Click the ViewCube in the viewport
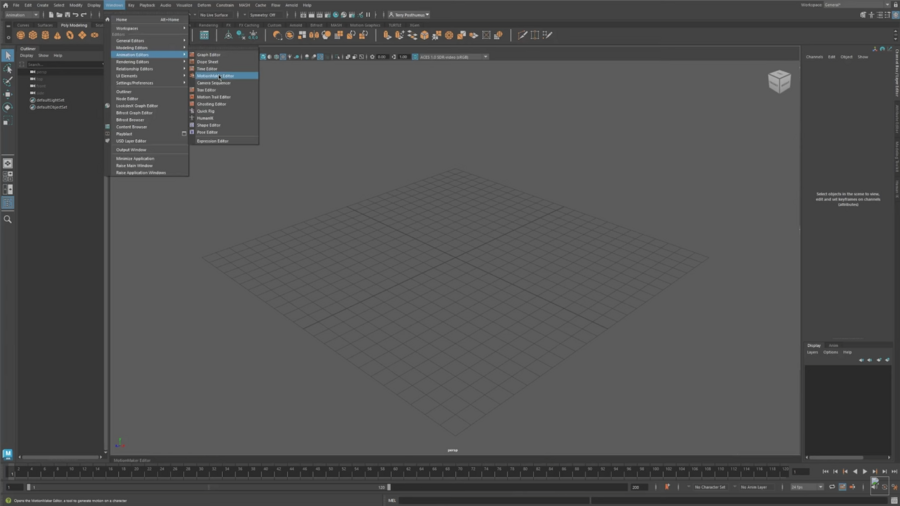 pyautogui.click(x=779, y=82)
